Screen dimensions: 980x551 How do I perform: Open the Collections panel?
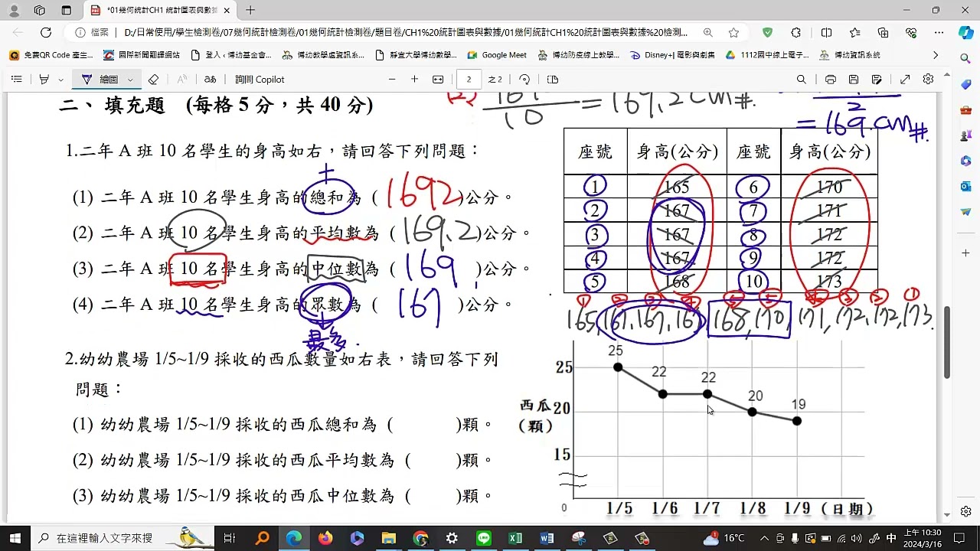tap(883, 33)
